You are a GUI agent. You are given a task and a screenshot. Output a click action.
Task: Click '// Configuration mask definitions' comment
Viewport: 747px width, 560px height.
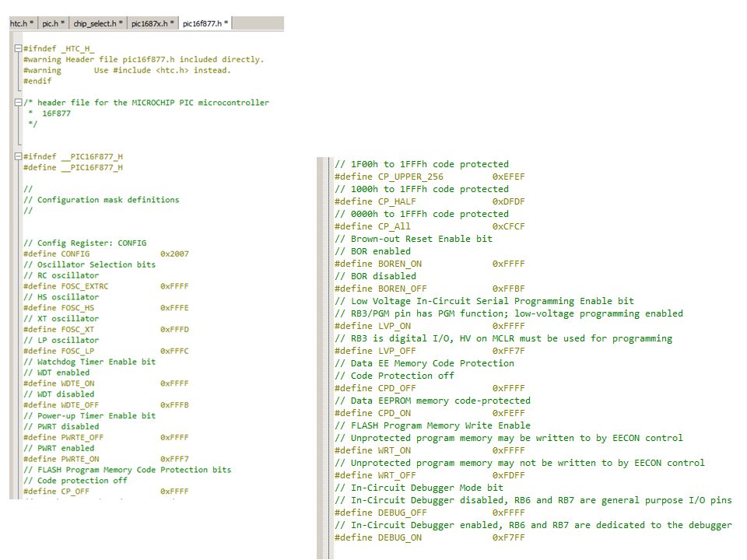click(x=101, y=200)
